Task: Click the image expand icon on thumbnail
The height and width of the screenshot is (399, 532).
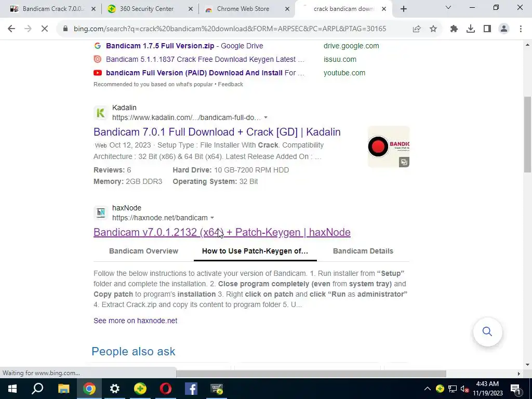Action: (x=404, y=162)
